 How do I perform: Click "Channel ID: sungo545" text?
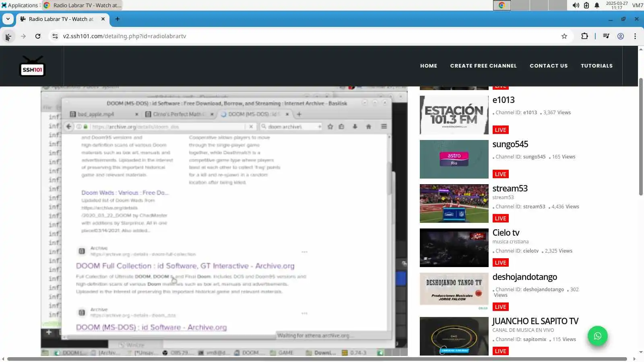pyautogui.click(x=521, y=157)
